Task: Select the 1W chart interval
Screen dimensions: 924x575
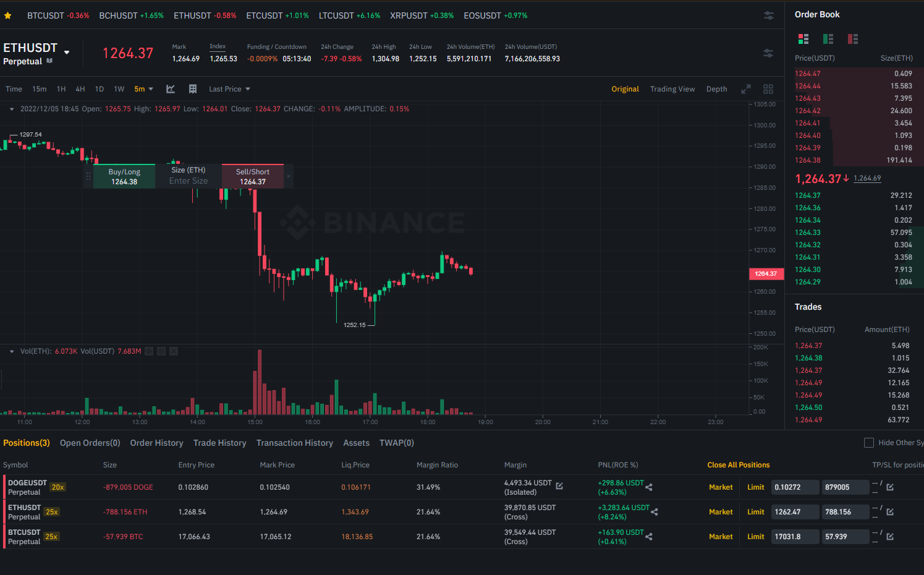Action: 119,89
